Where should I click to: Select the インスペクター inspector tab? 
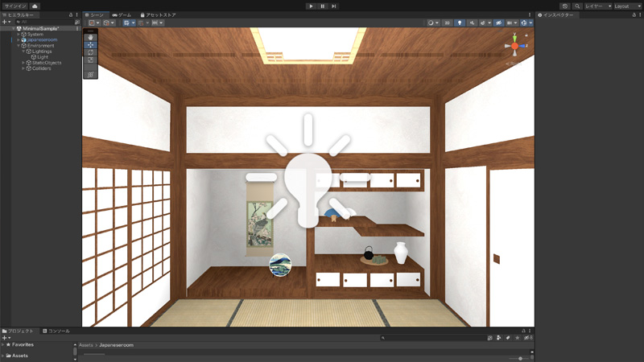click(555, 14)
